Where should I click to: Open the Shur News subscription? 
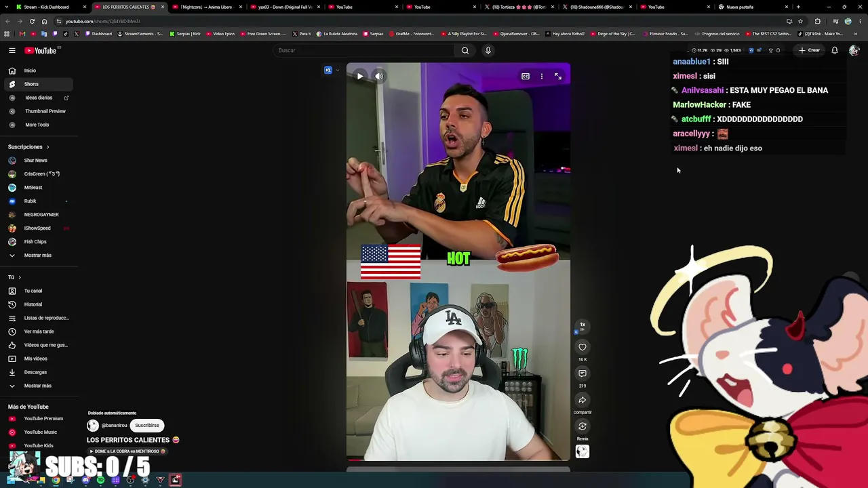(39, 161)
